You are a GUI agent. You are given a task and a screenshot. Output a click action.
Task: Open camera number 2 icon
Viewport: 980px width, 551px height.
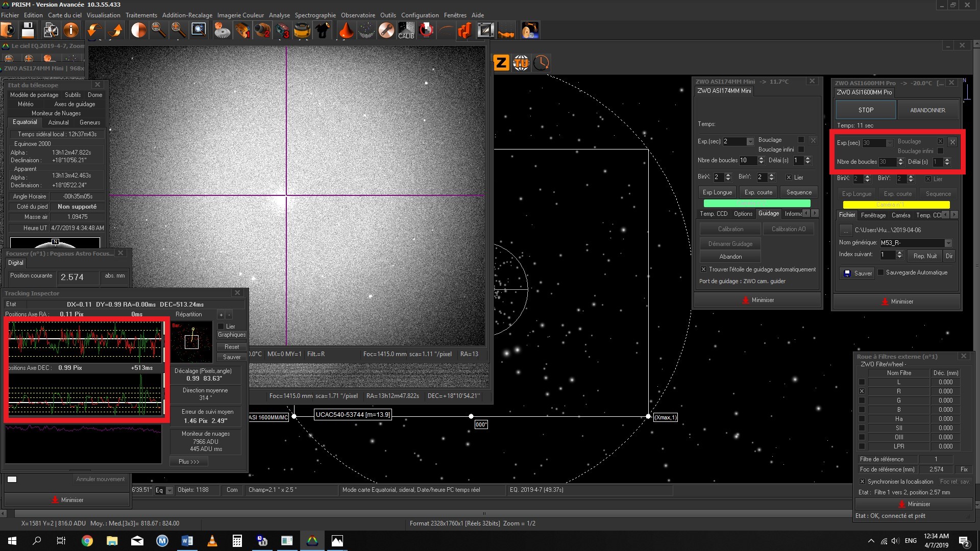point(262,30)
